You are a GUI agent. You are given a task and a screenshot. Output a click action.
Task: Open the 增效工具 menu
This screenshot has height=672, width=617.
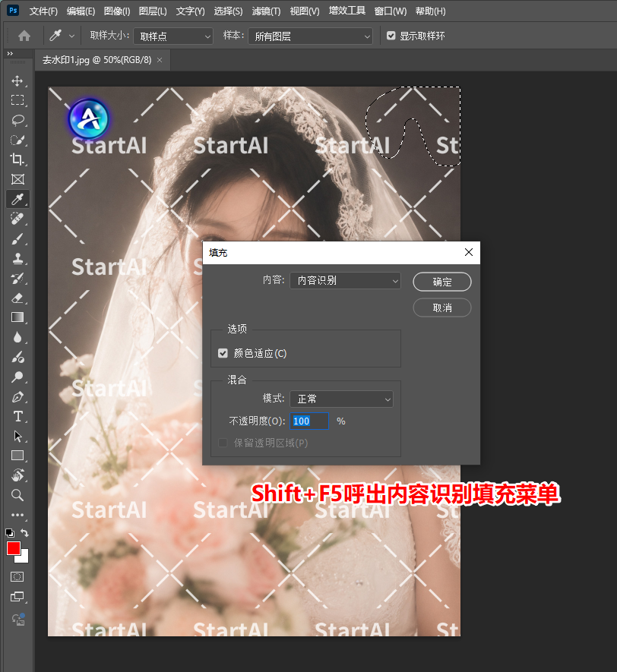click(x=347, y=11)
